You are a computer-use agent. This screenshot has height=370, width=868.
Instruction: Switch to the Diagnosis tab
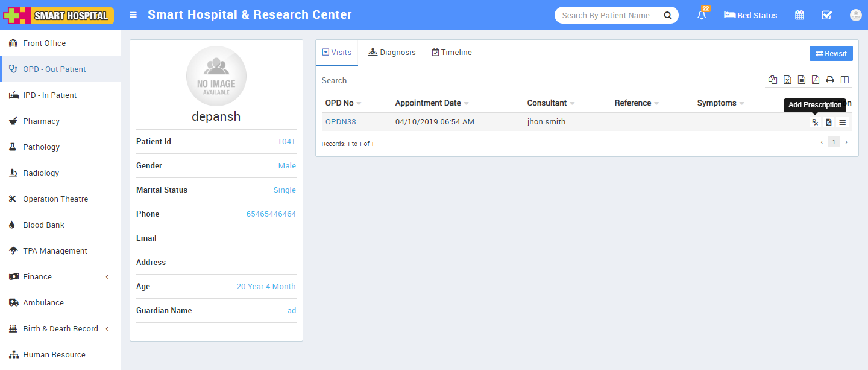point(392,53)
